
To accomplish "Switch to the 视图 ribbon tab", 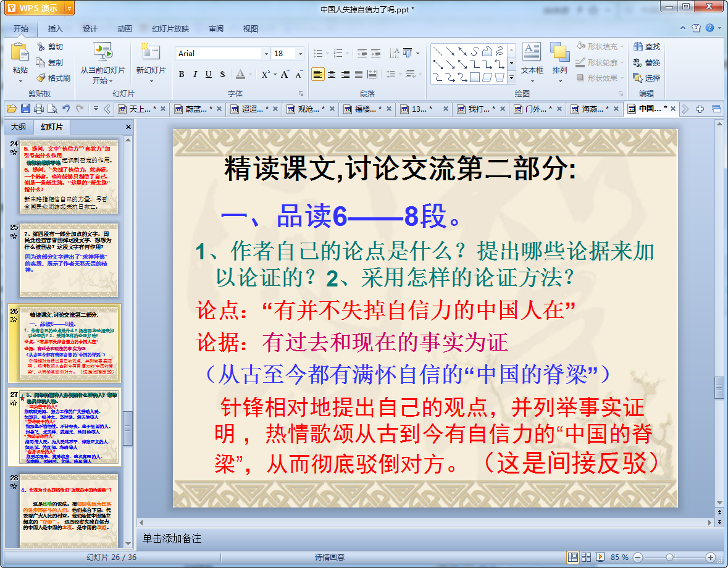I will click(251, 29).
